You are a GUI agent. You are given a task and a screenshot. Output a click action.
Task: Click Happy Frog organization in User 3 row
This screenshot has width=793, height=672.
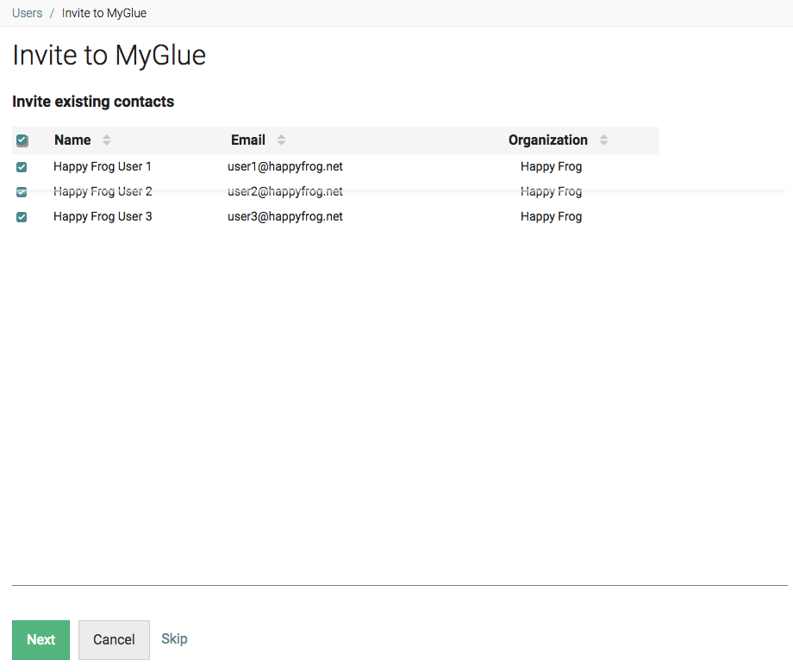[552, 216]
